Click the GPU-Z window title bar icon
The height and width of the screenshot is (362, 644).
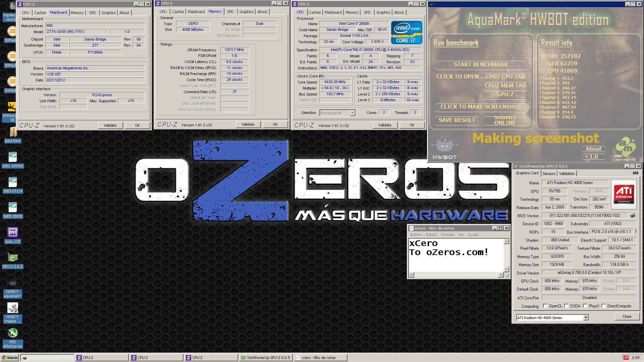tap(516, 166)
